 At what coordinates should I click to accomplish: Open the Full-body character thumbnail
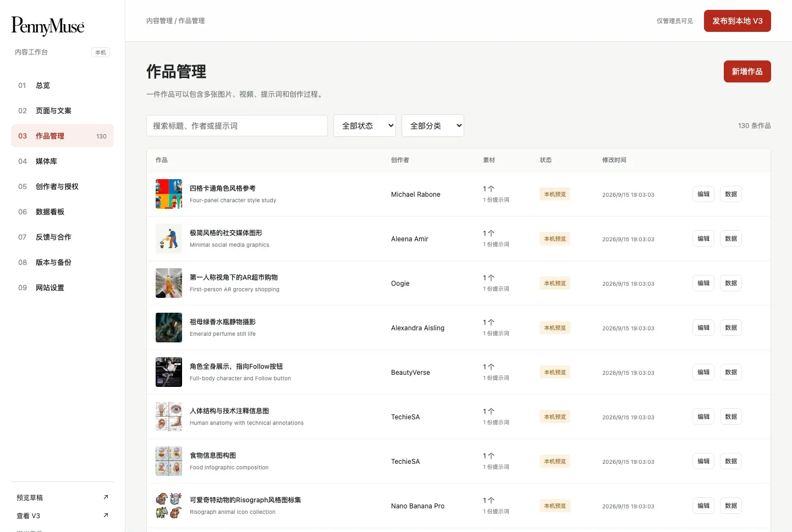pos(169,372)
